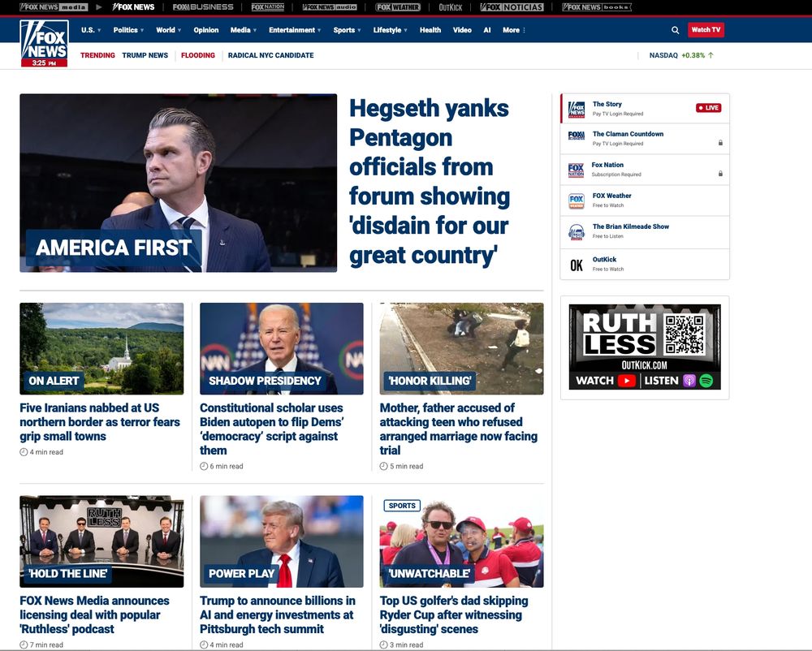
Task: Click the Fox News logo in the header
Action: pos(44,44)
